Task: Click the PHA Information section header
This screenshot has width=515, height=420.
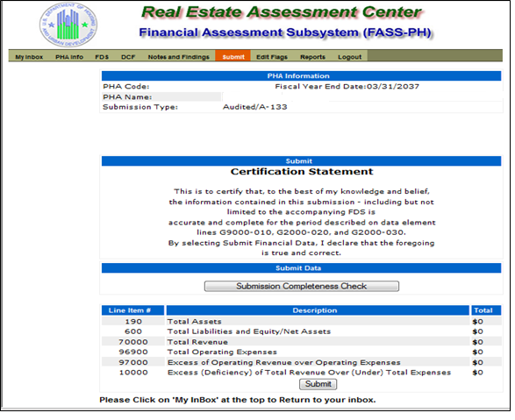Action: coord(301,75)
